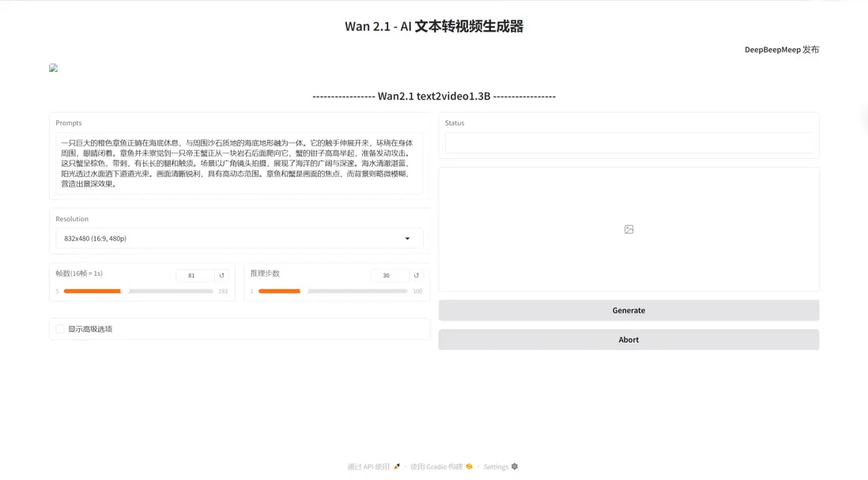Screen dimensions: 868x480
Task: Click the Generate button
Action: (628, 310)
